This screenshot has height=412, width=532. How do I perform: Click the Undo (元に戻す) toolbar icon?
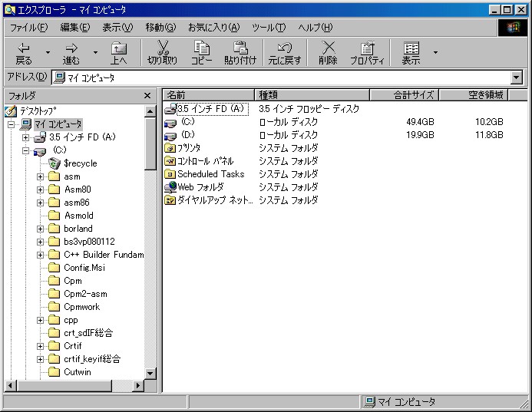click(284, 48)
